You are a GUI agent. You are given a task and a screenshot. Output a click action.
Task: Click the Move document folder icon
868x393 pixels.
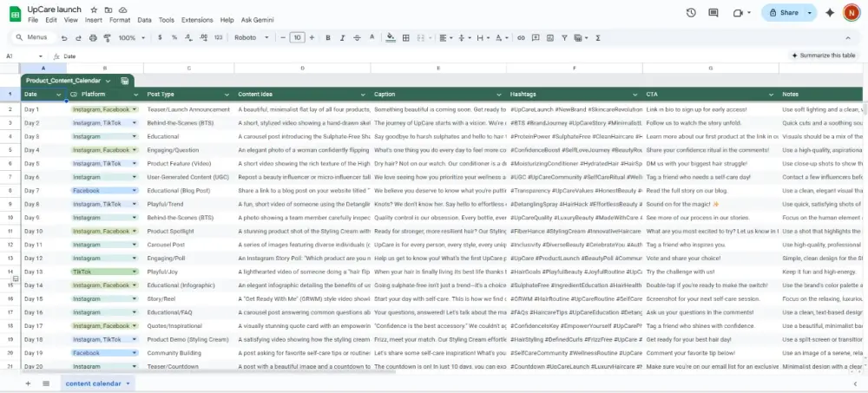coord(108,10)
